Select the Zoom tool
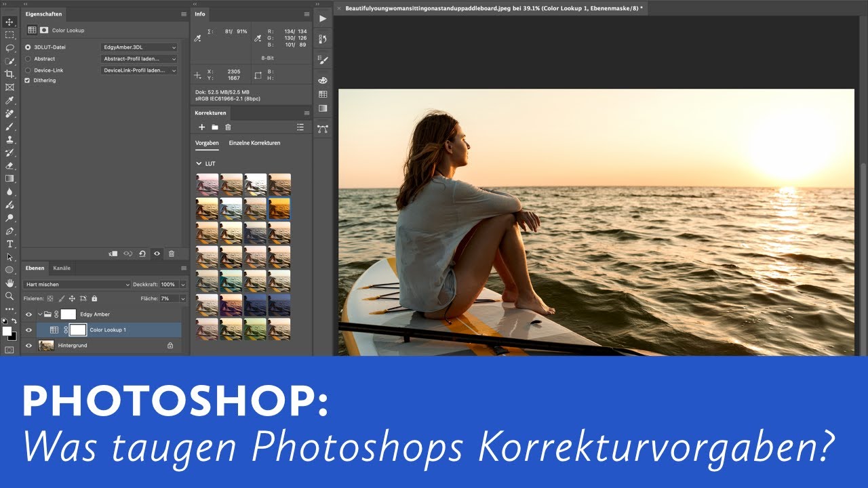The width and height of the screenshot is (868, 488). pyautogui.click(x=9, y=296)
